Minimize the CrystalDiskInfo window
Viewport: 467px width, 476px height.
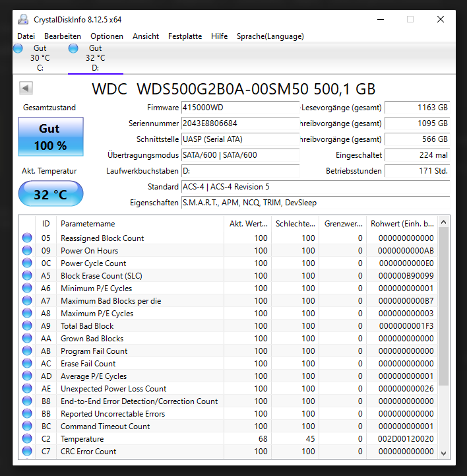pos(381,19)
